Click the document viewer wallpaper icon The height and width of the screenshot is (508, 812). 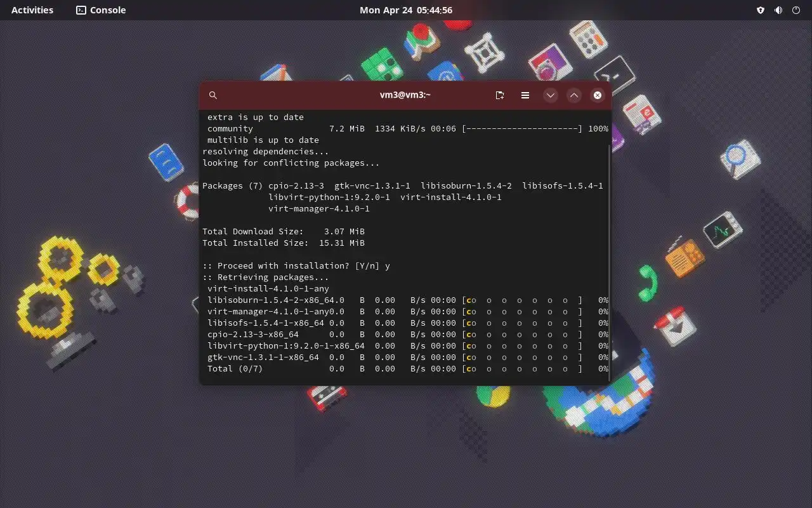[642, 115]
